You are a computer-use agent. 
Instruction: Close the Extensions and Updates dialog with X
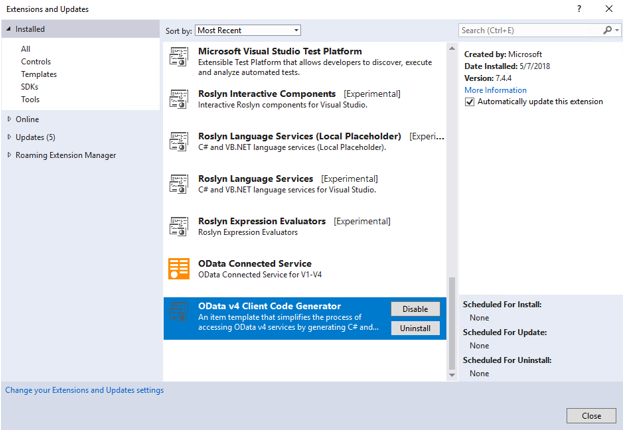pyautogui.click(x=609, y=9)
